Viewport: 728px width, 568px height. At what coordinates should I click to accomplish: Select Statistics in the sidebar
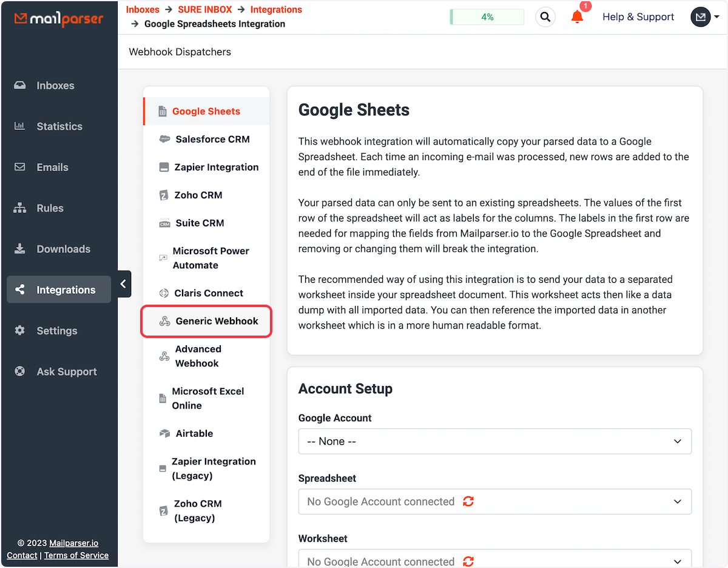59,126
